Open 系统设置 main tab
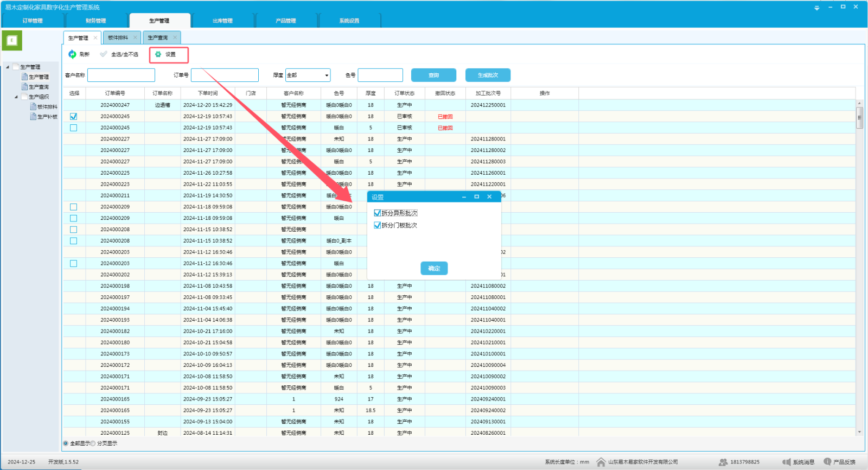Screen dimensions: 868x470 click(349, 21)
